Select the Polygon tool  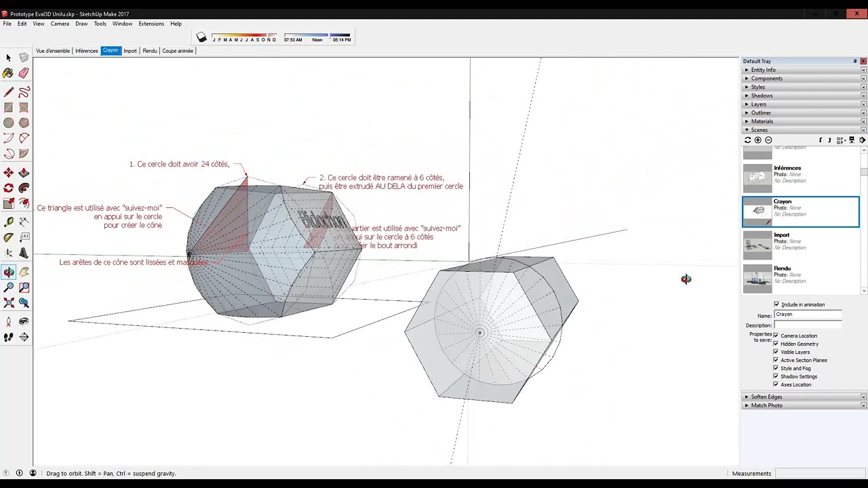click(24, 123)
